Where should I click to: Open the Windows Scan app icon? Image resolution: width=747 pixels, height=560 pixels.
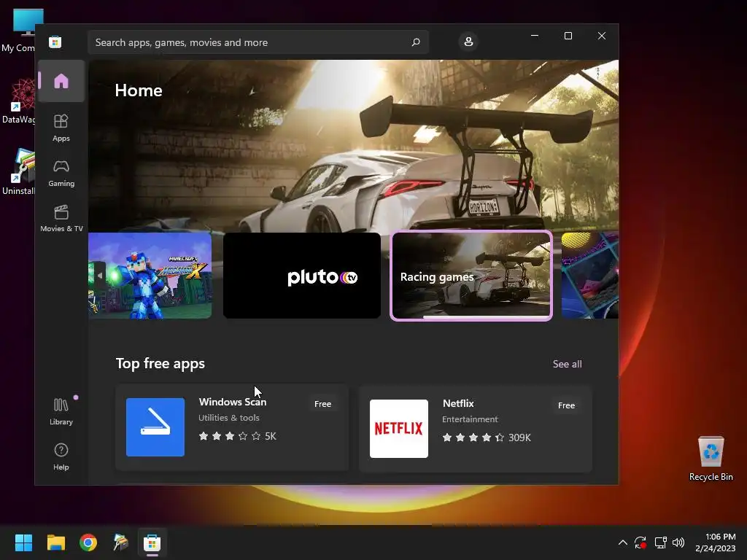click(x=155, y=427)
